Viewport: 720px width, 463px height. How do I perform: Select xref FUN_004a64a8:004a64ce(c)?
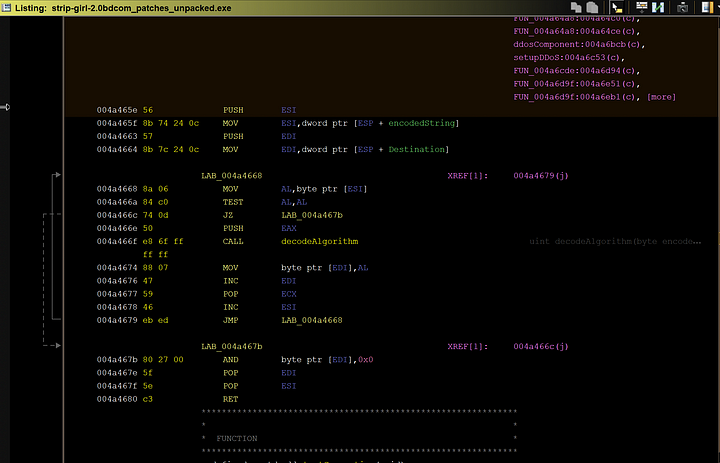click(x=576, y=31)
